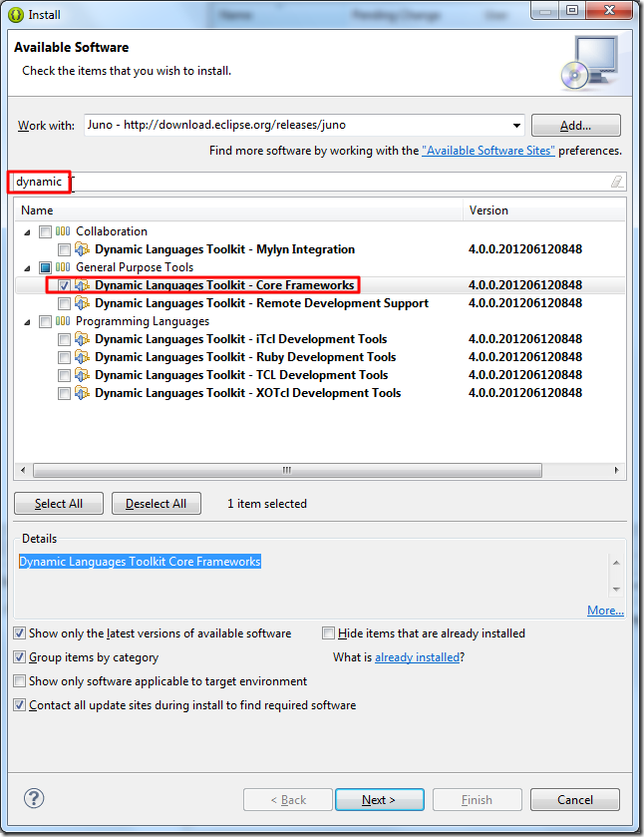The image size is (644, 837).
Task: Open the Work with site dropdown
Action: [516, 126]
